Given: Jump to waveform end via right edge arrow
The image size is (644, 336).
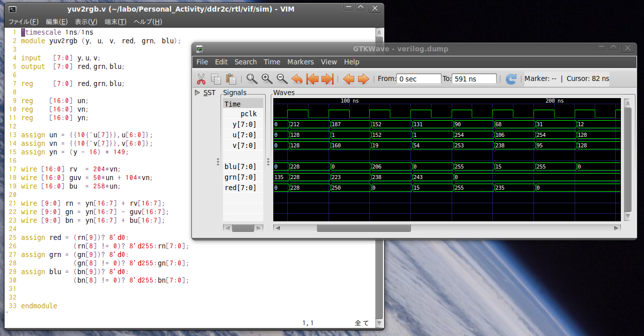Looking at the screenshot, I should point(327,78).
